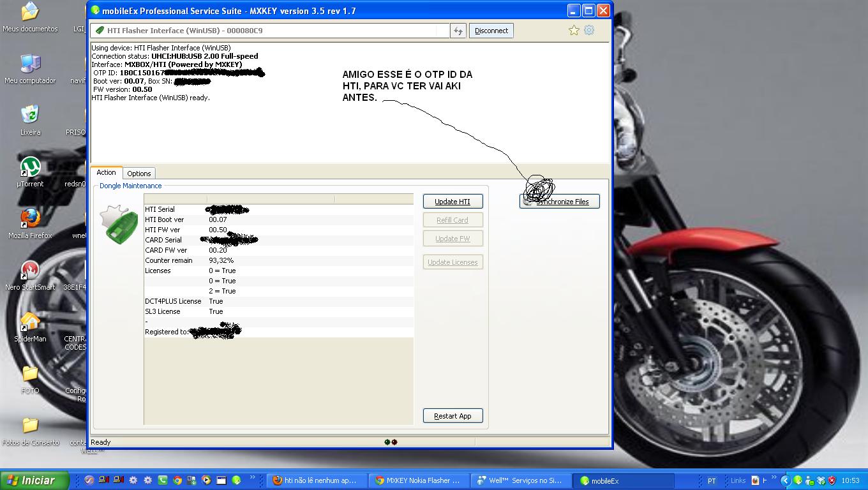The image size is (868, 490).
Task: Click the favorites star icon in mobileEx
Action: (x=574, y=30)
